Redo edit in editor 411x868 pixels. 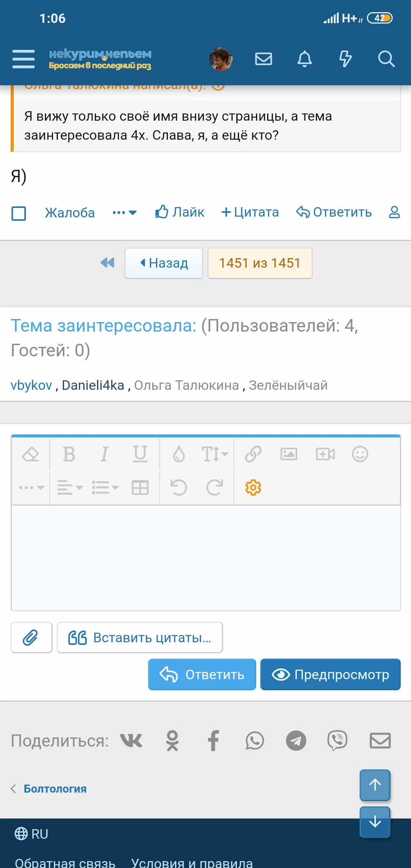[215, 487]
